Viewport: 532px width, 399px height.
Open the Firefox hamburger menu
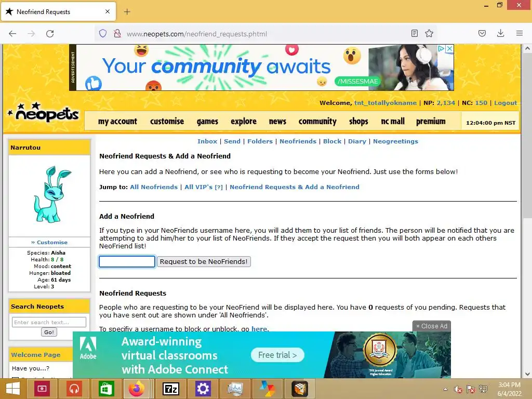point(519,33)
